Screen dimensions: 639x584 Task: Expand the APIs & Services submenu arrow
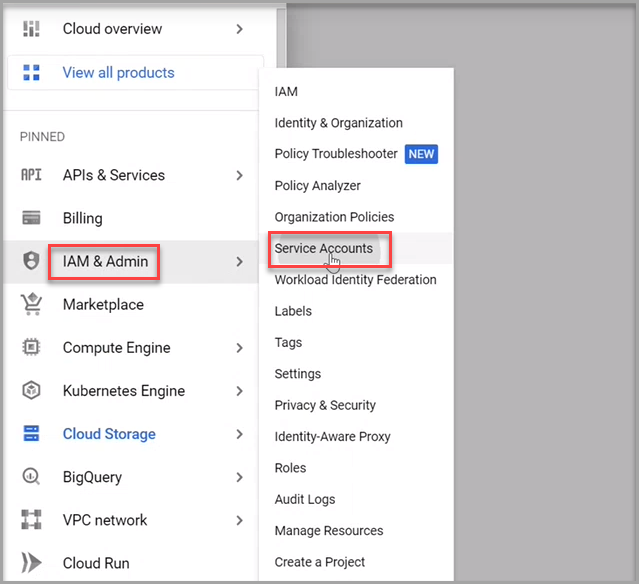[239, 175]
